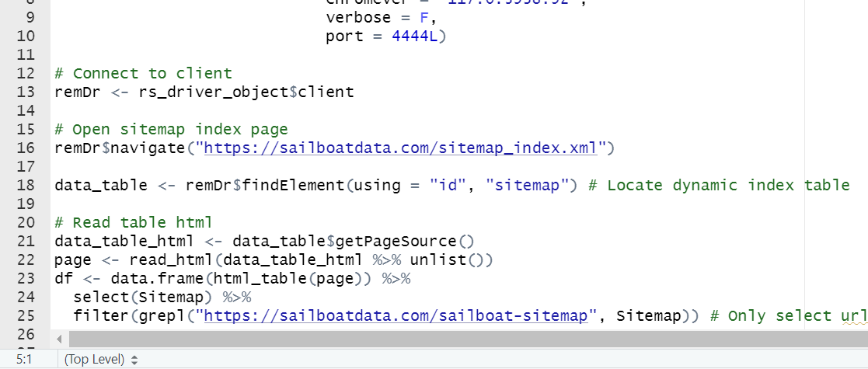Viewport: 868px width, 369px height.
Task: Click the 5:1 cursor position indicator
Action: point(24,359)
